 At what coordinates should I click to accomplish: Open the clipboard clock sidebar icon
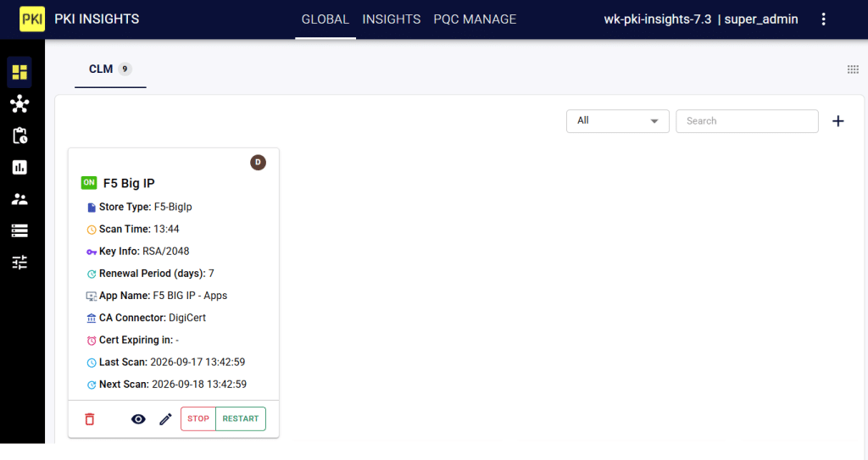coord(19,136)
